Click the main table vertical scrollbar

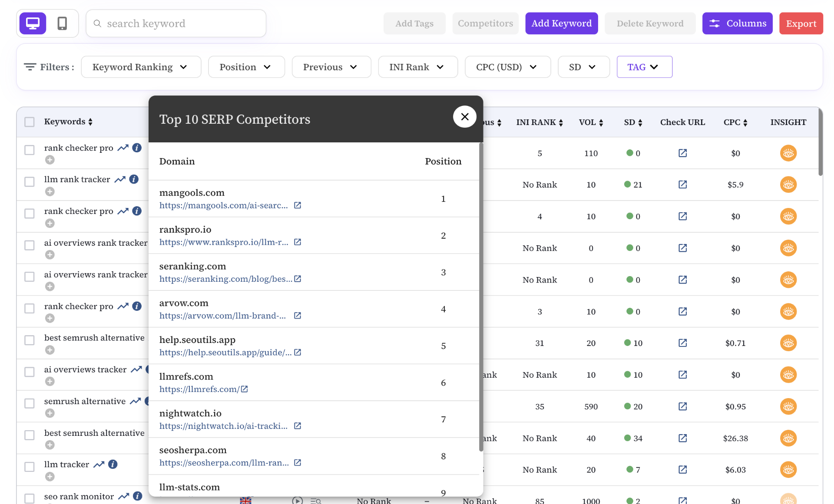[821, 142]
